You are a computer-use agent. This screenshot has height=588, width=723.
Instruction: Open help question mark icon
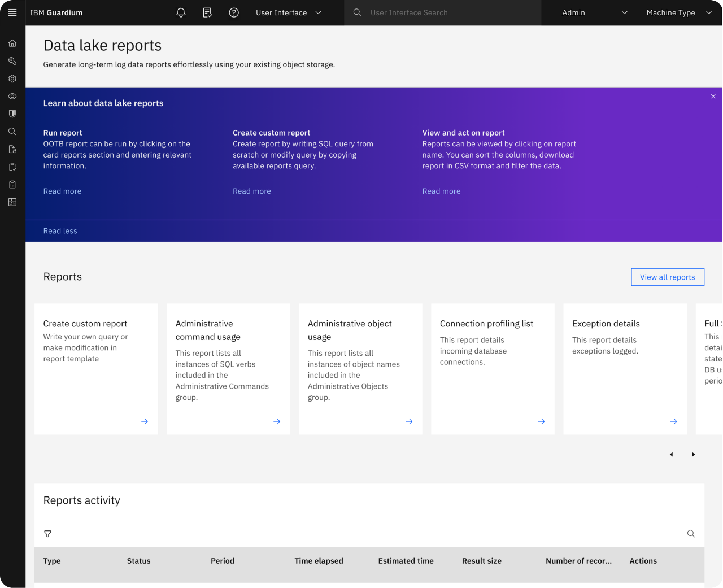(x=234, y=12)
